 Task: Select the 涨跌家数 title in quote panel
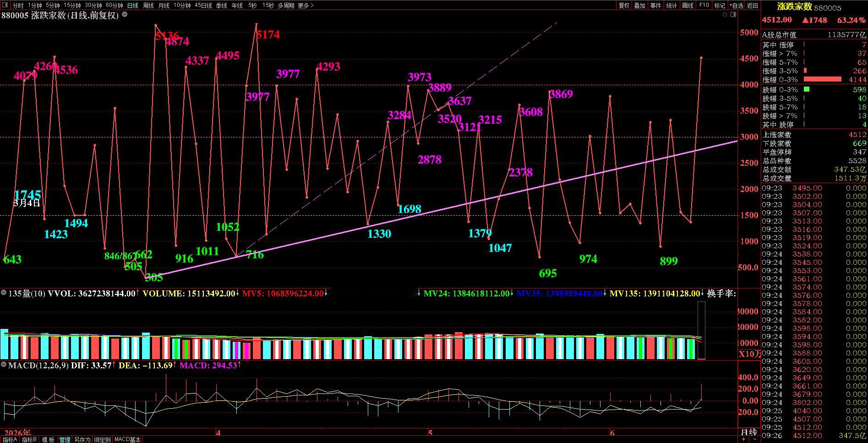pyautogui.click(x=795, y=7)
